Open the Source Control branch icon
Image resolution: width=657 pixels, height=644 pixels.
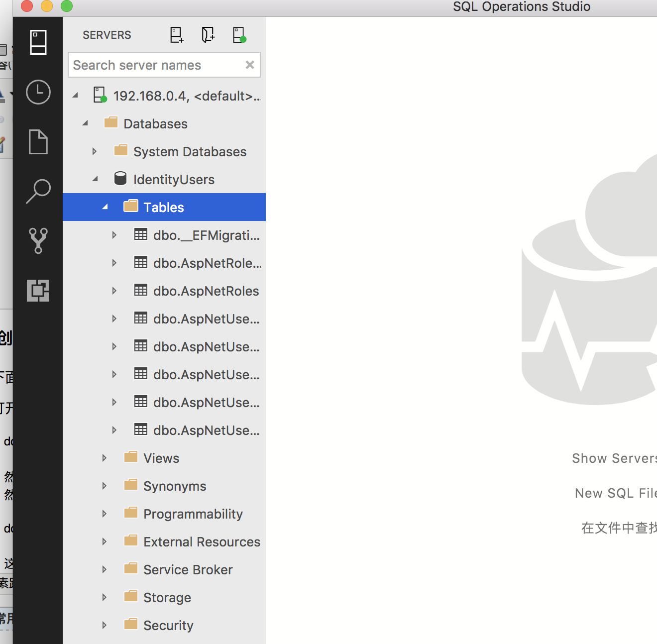(38, 241)
